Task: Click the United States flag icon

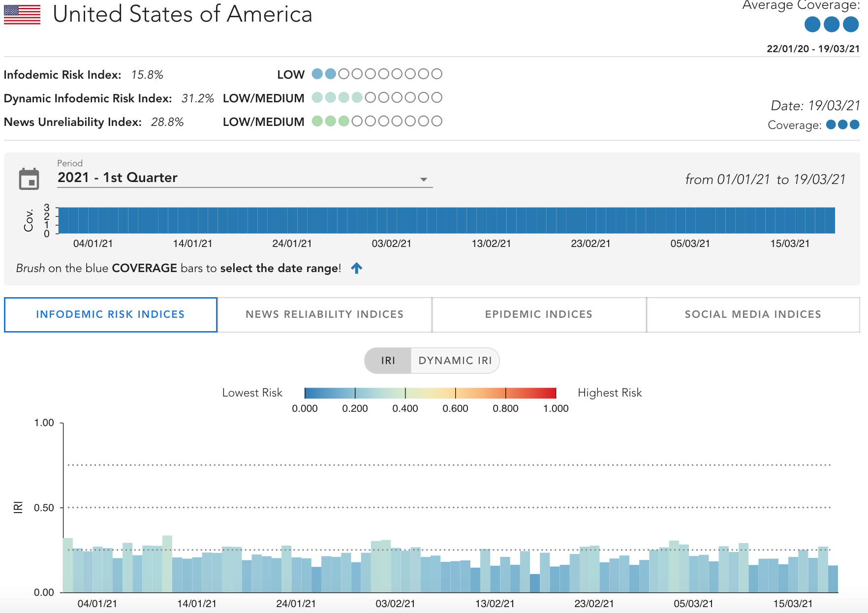Action: point(22,15)
